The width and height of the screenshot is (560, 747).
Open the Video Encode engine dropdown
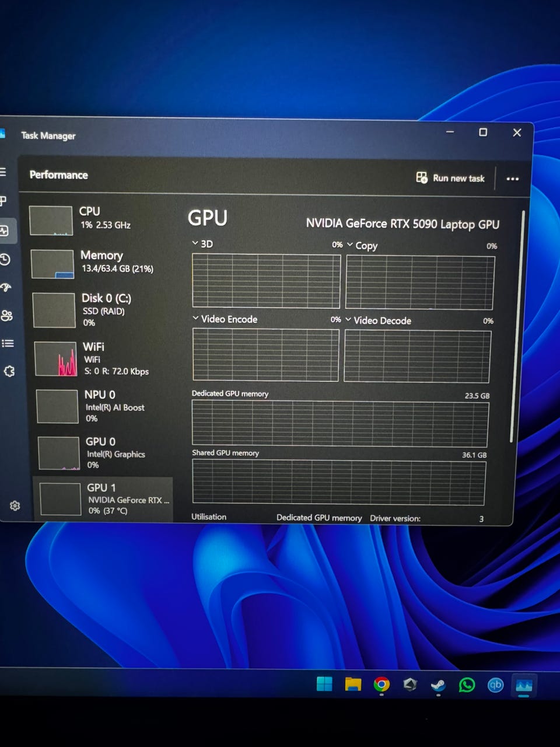(x=195, y=318)
